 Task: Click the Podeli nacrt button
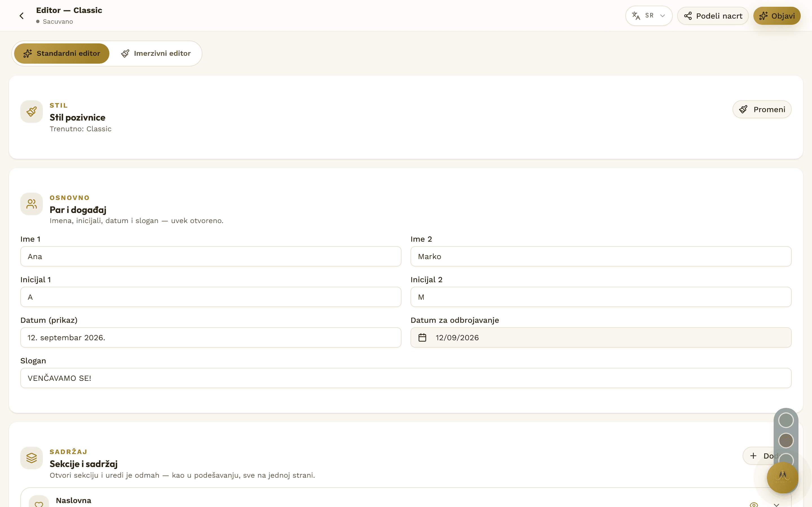coord(713,16)
